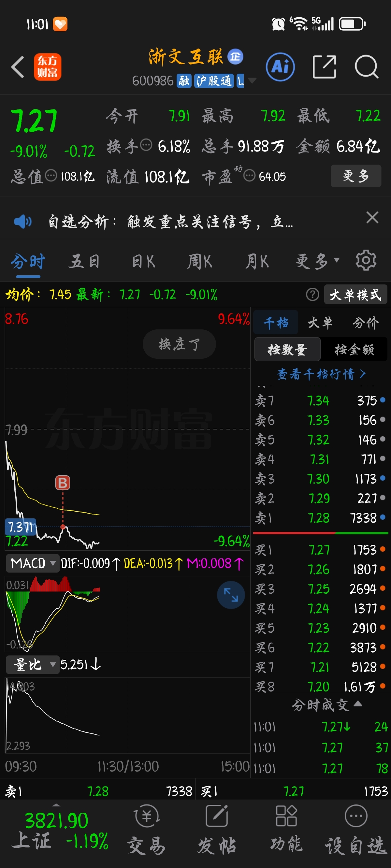Tap the share/export icon

[324, 67]
